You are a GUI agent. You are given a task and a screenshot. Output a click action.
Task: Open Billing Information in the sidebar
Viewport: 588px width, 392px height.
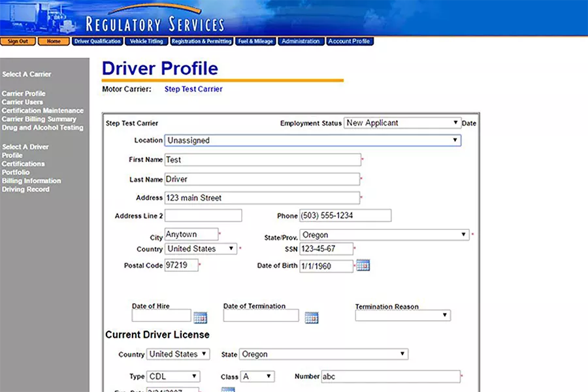(x=31, y=181)
